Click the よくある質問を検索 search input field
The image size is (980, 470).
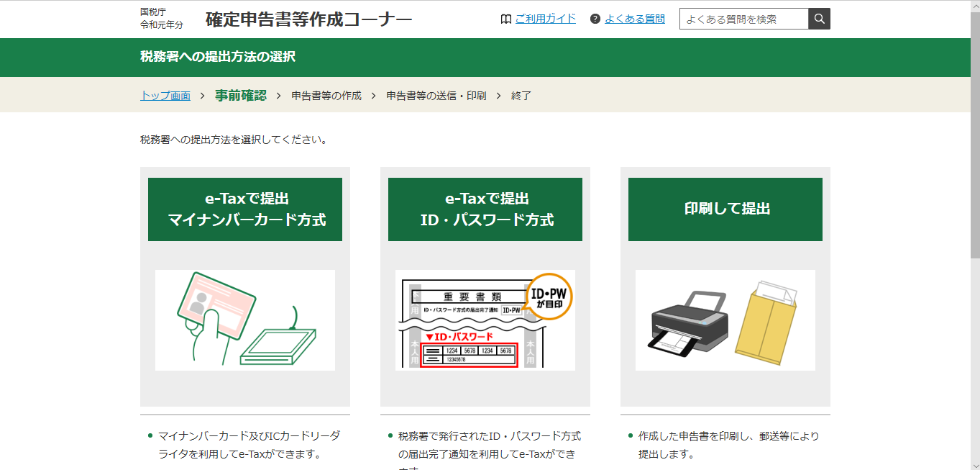pos(744,19)
